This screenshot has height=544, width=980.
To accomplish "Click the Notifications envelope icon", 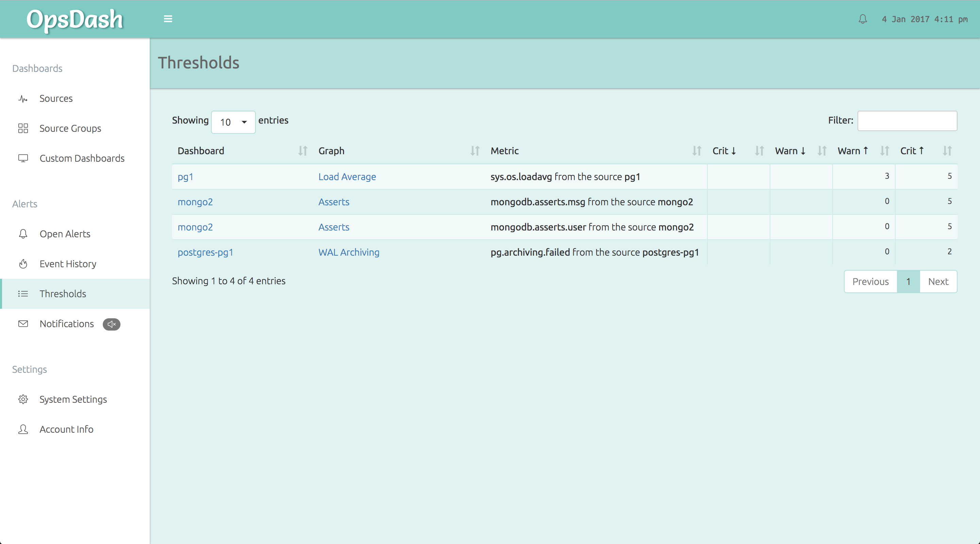I will 23,324.
